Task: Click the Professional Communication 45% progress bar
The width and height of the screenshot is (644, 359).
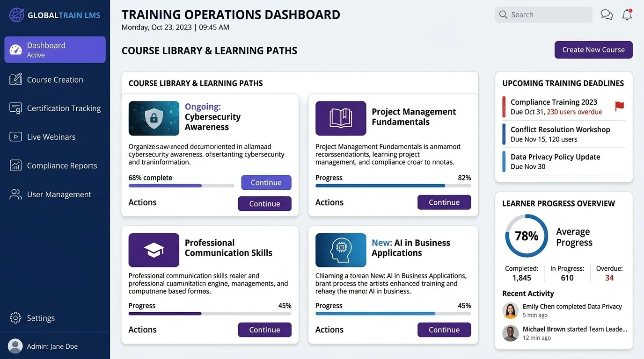Action: point(210,314)
